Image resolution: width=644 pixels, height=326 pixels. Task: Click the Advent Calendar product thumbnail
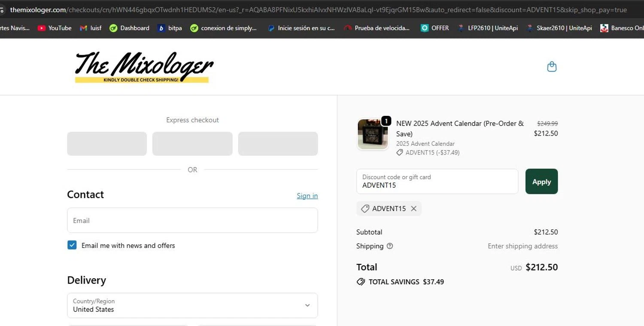pos(373,134)
